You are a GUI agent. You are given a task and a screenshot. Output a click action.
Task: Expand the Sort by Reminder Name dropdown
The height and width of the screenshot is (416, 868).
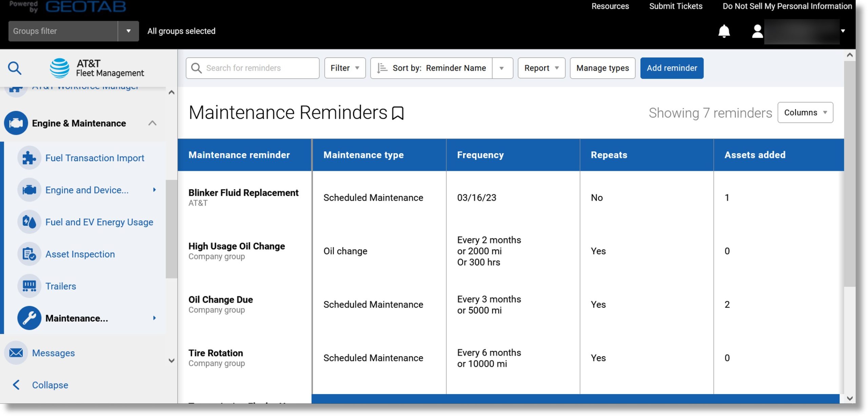pyautogui.click(x=501, y=68)
